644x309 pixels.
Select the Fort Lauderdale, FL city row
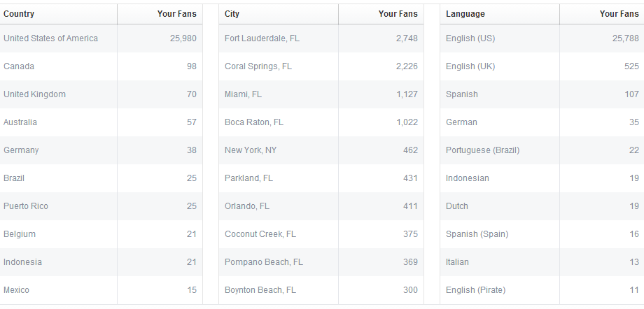point(262,38)
